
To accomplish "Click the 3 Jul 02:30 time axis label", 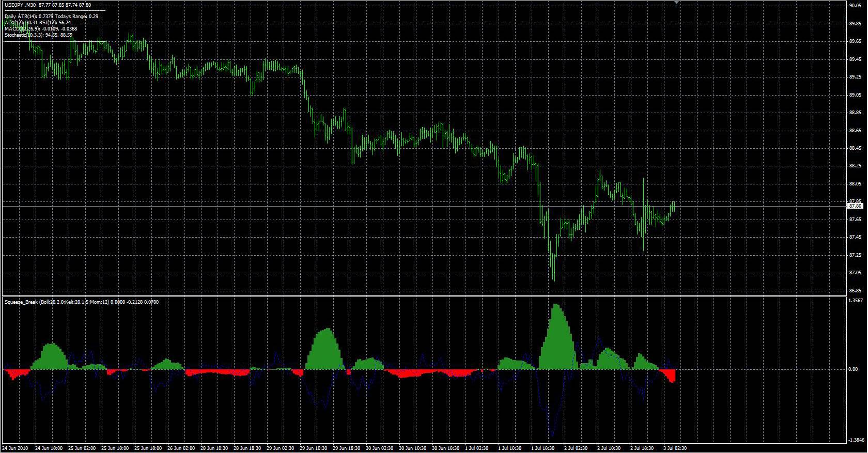I will point(674,448).
